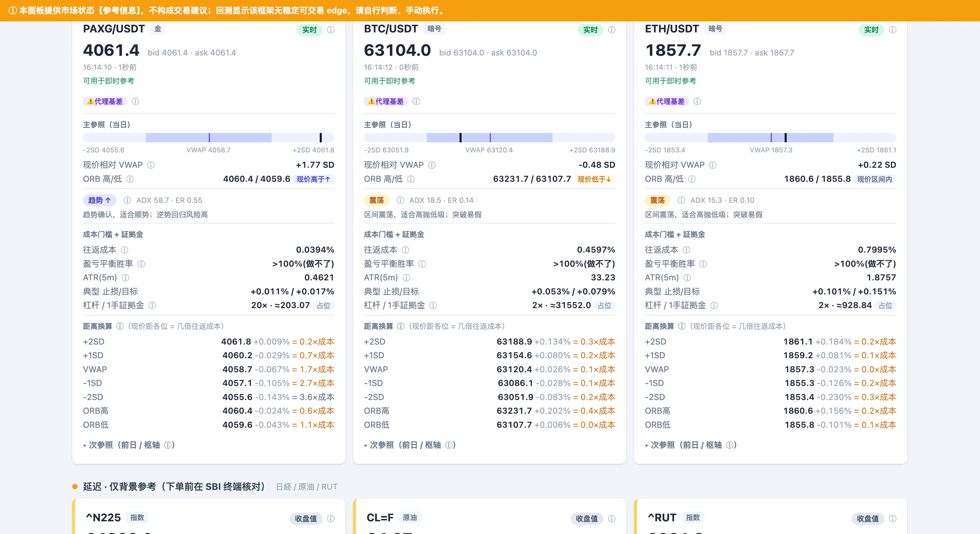The height and width of the screenshot is (534, 980).
Task: Show 现价相对 VWAP info in PAXG/USDT card
Action: coord(151,165)
